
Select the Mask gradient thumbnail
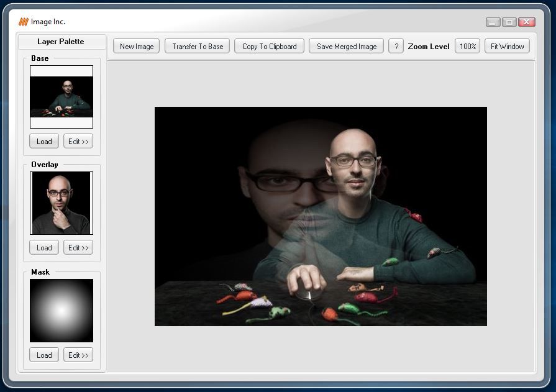click(x=62, y=310)
